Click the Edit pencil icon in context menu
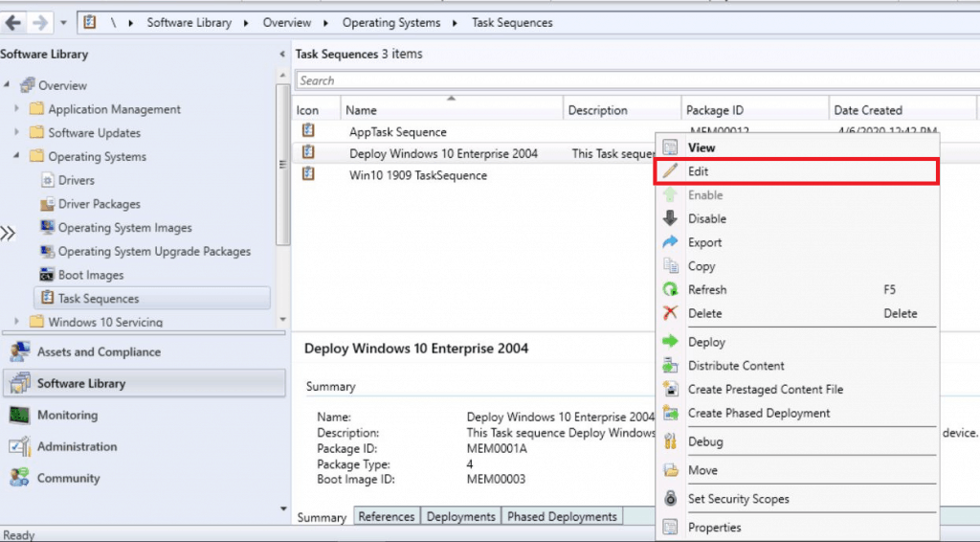The height and width of the screenshot is (542, 980). click(670, 171)
